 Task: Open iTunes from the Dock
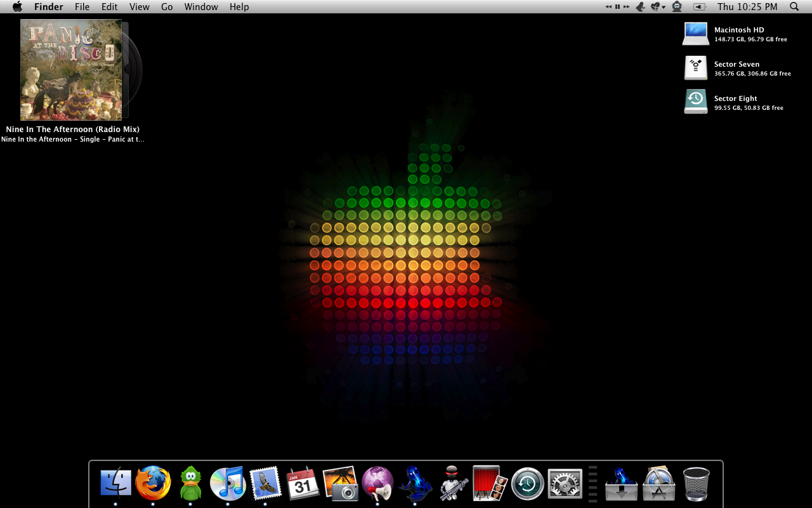(228, 483)
